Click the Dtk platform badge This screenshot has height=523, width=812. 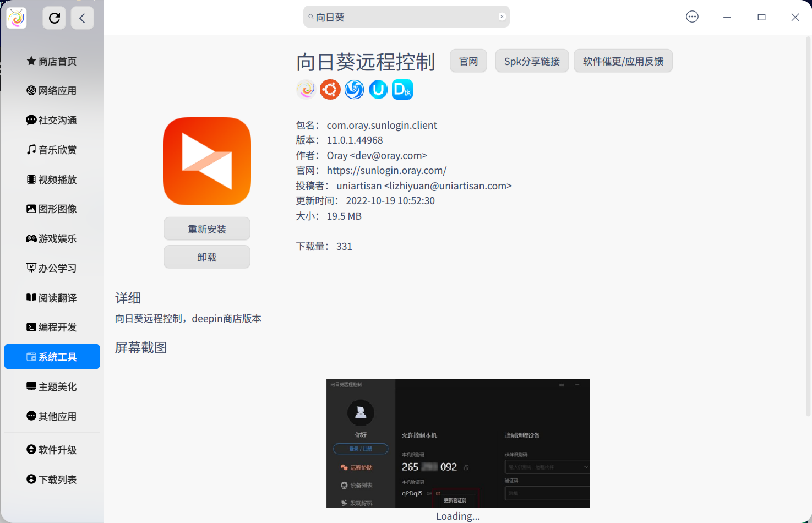402,89
